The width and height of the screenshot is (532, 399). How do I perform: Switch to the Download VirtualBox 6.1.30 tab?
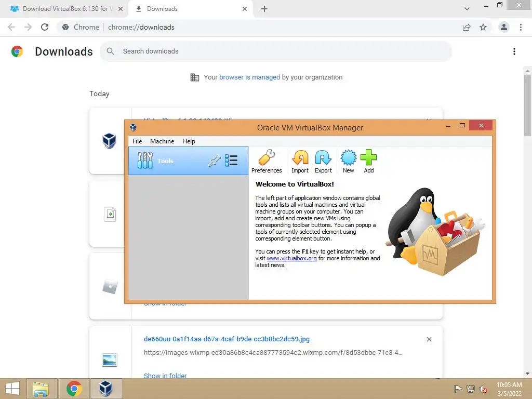pyautogui.click(x=64, y=9)
